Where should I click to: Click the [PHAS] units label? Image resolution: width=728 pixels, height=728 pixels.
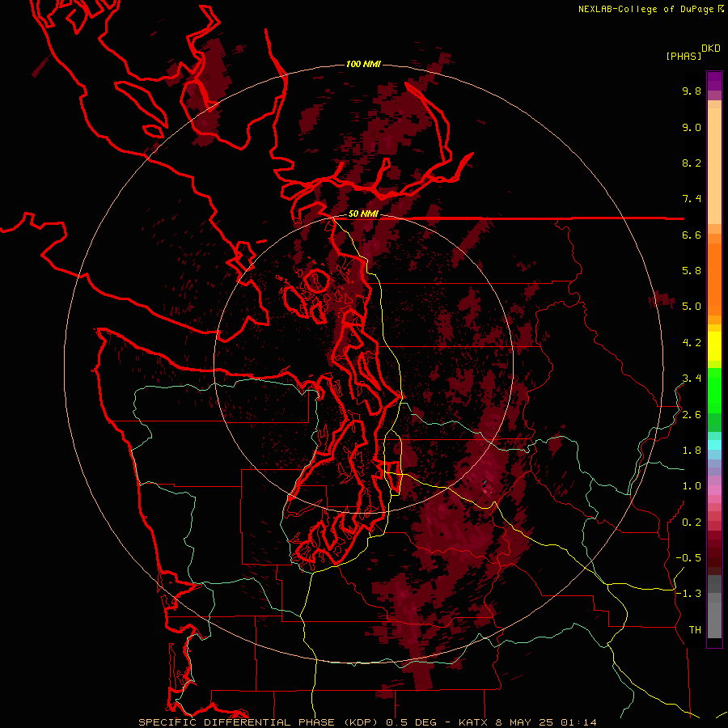click(x=684, y=56)
